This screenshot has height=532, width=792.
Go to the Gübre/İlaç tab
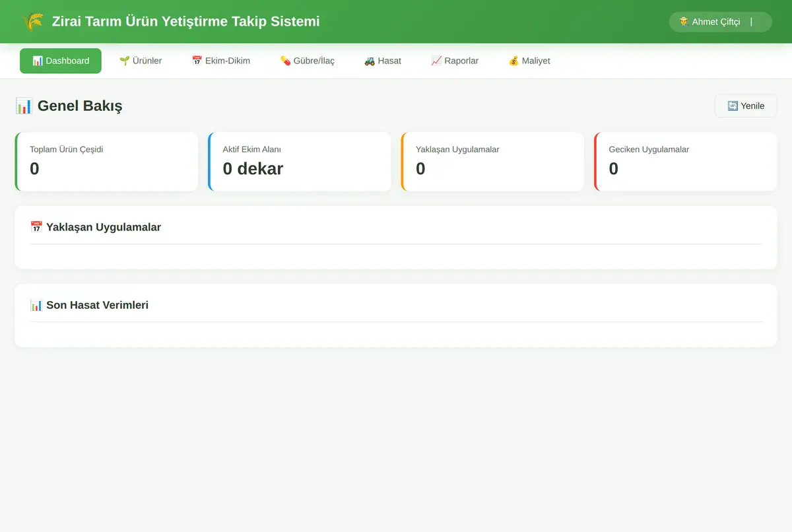click(308, 61)
